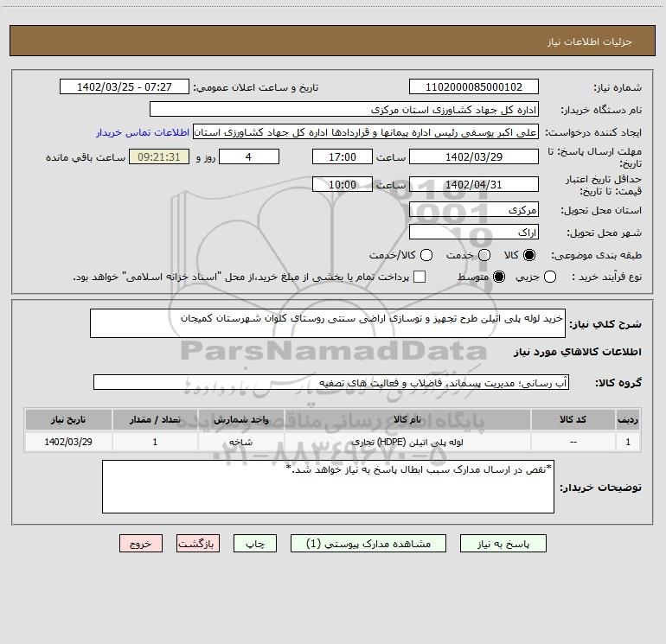Open مشاهده مدارک پیوستی (1) button
The image size is (666, 644).
(x=368, y=544)
